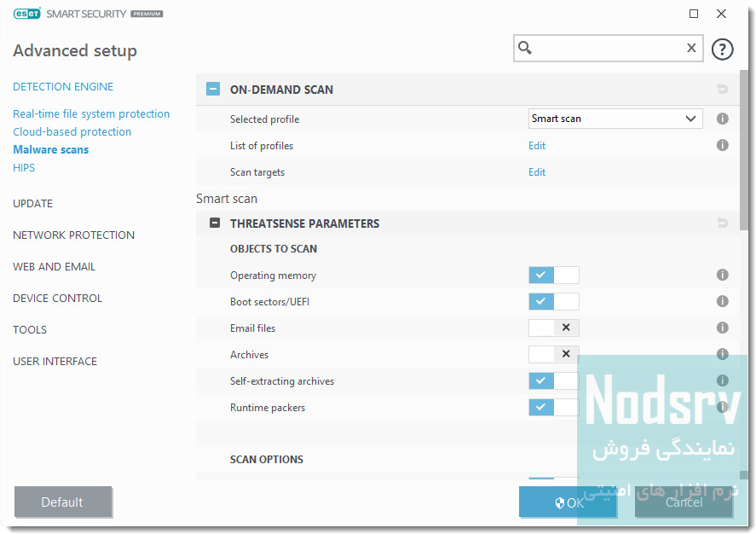
Task: Show info for List of profiles
Action: [722, 145]
